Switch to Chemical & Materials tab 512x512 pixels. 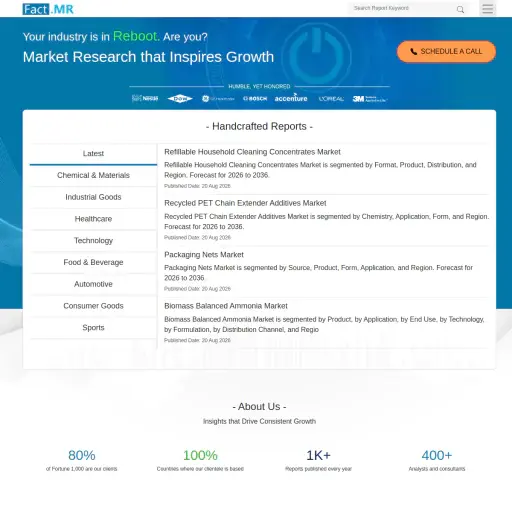93,175
